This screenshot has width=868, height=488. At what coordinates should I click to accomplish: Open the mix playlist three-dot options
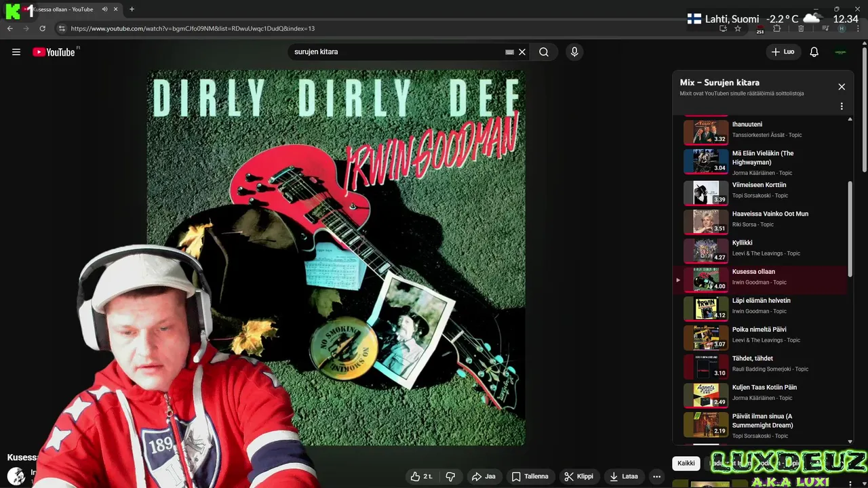click(842, 106)
